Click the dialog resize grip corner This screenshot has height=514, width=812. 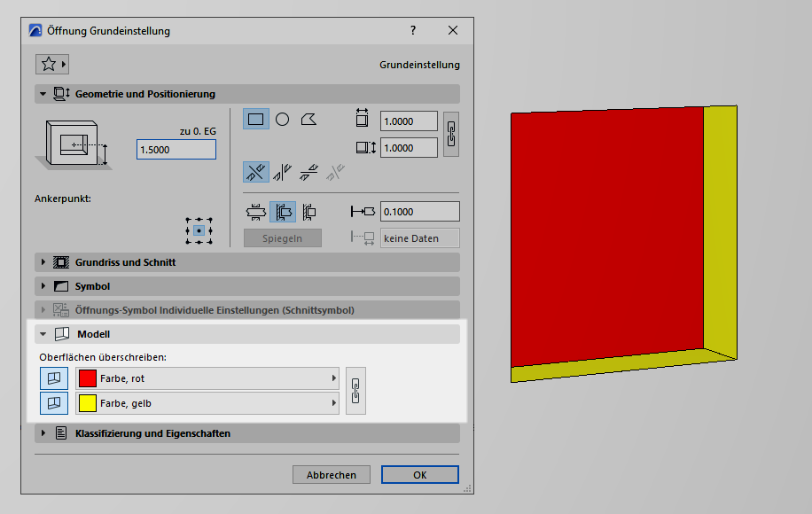[468, 488]
